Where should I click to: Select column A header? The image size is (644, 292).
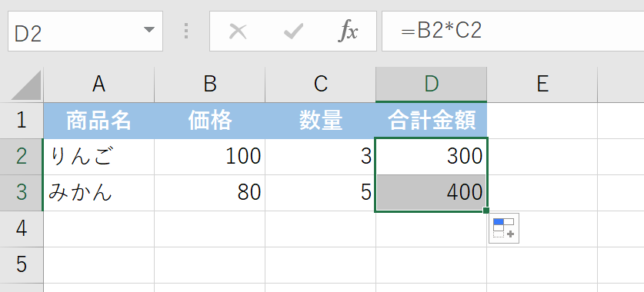coord(99,85)
